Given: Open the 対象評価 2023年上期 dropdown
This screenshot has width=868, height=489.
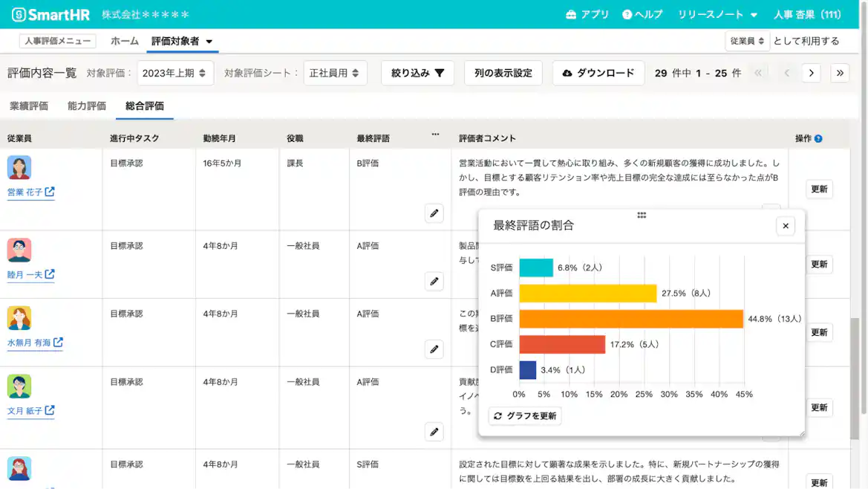Looking at the screenshot, I should 175,73.
